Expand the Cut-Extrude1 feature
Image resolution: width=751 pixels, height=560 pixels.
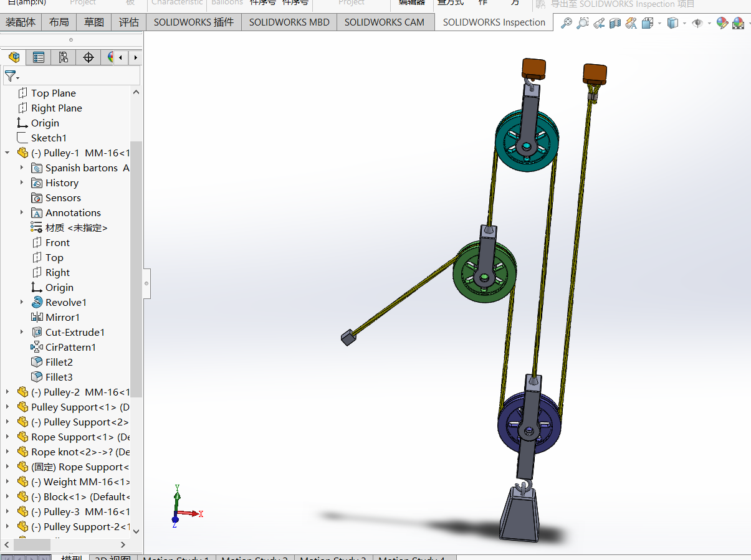[x=22, y=332]
